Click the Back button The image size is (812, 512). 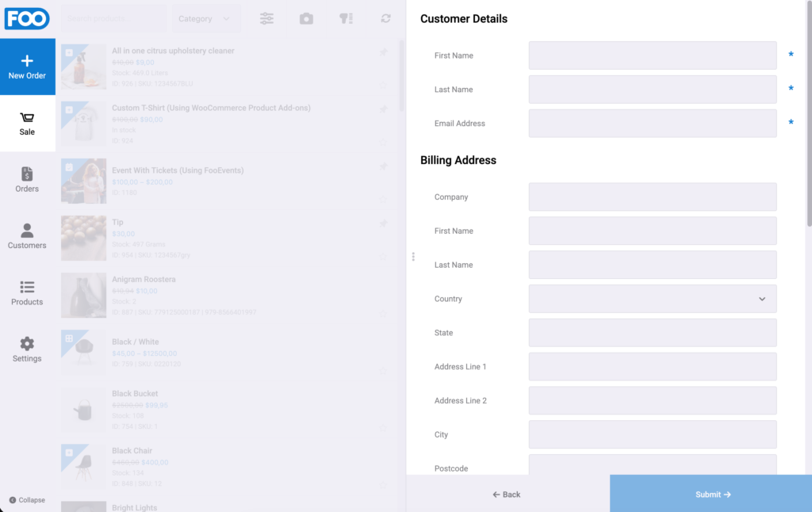507,495
